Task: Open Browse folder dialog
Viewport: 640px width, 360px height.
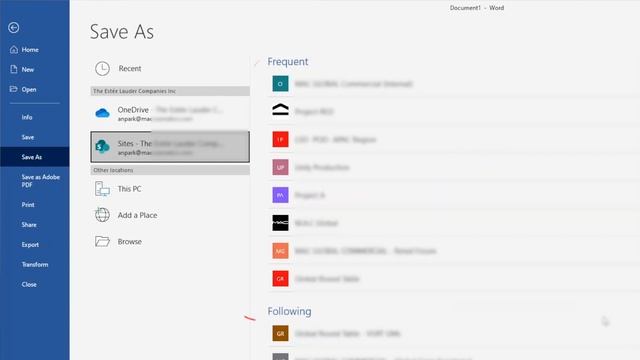Action: point(170,242)
